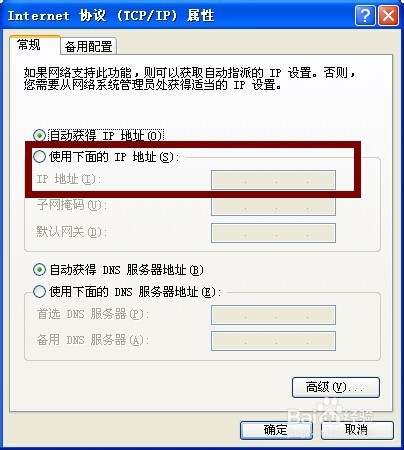Select 使用下面的 IP 地址 radio button

(39, 156)
